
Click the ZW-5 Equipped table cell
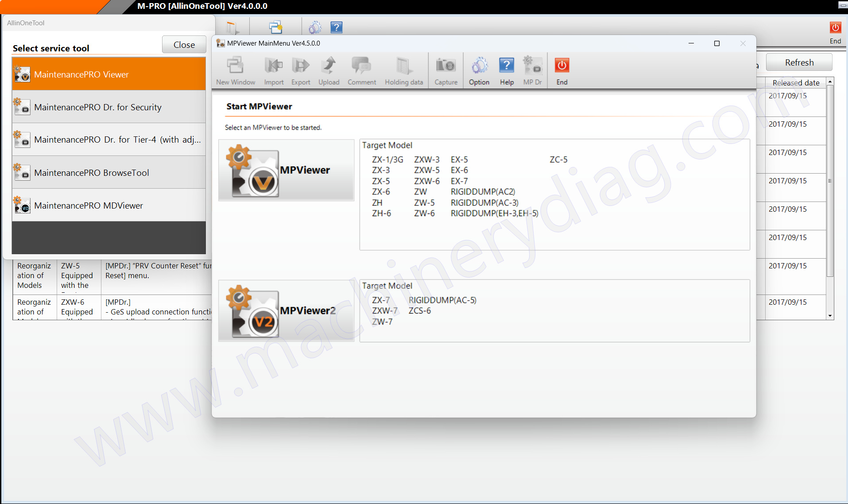click(79, 277)
